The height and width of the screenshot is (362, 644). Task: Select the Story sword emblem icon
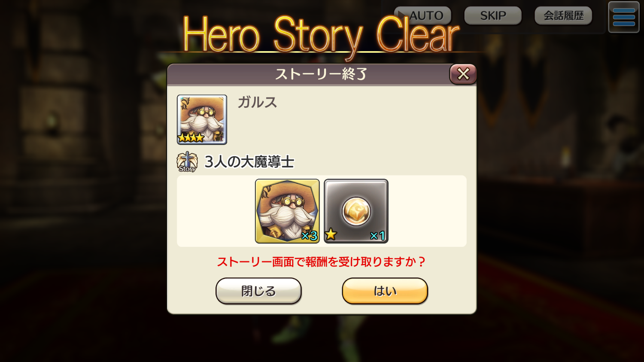pos(187,162)
